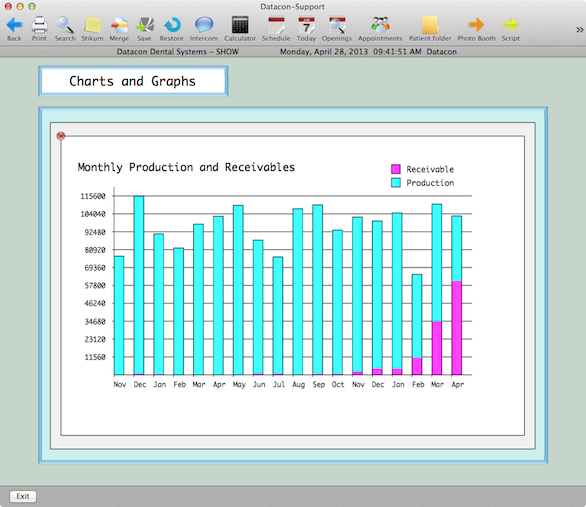This screenshot has width=586, height=507.
Task: Click the magenta Receivable legend swatch
Action: [396, 169]
